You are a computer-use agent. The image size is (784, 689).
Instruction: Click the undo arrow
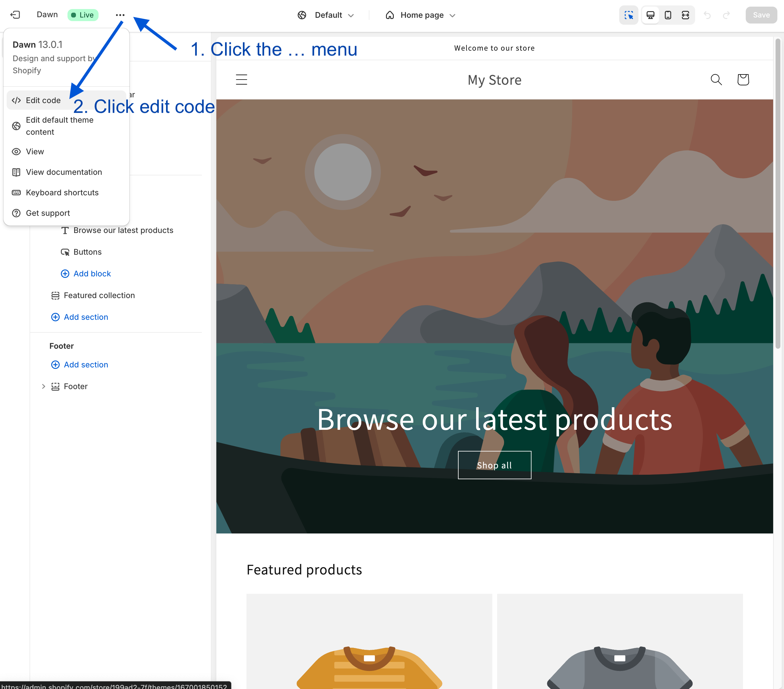707,15
